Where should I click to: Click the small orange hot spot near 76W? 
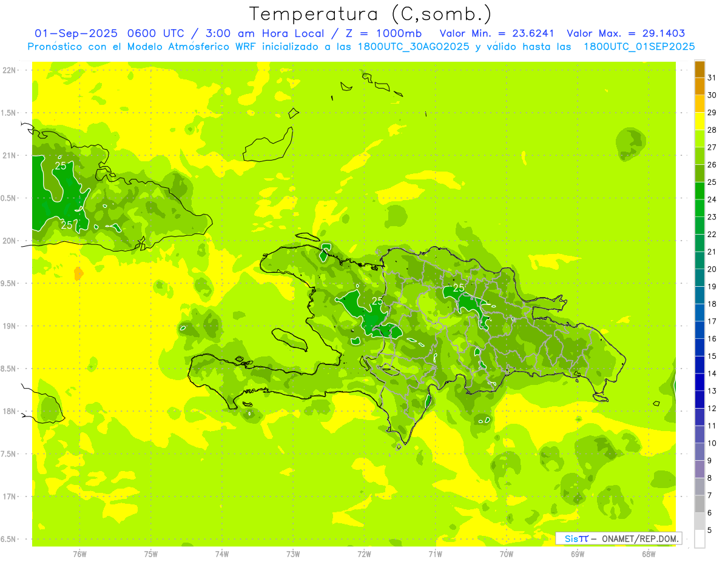click(78, 273)
